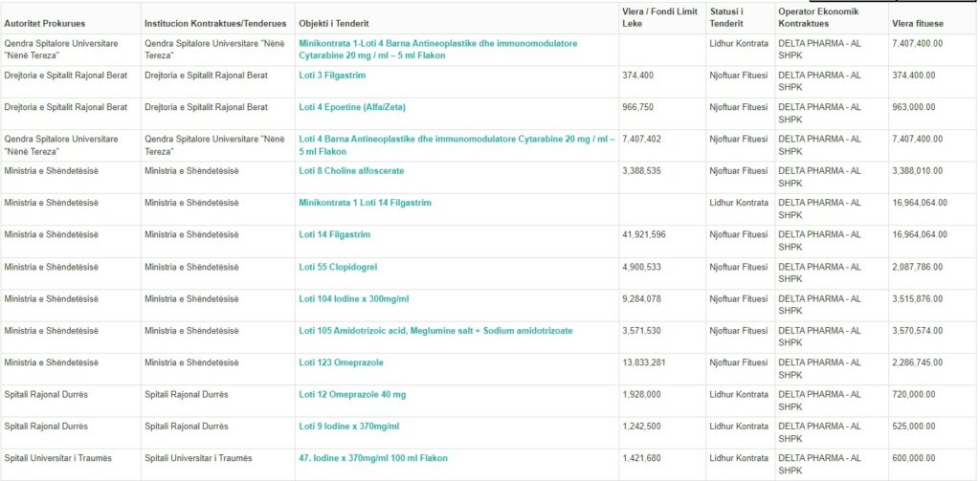Open Loti 105 Amidotrizoic acid tender
The height and width of the screenshot is (481, 980).
435,331
